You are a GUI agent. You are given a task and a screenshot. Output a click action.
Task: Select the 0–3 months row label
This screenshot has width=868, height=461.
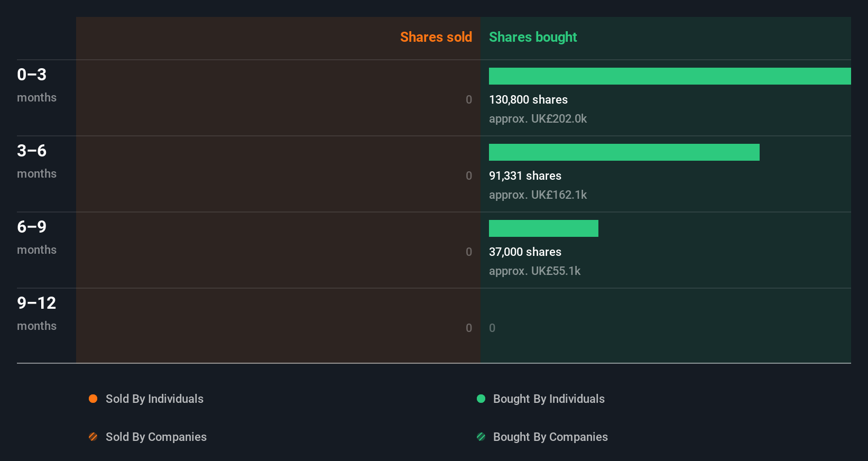[x=32, y=75]
